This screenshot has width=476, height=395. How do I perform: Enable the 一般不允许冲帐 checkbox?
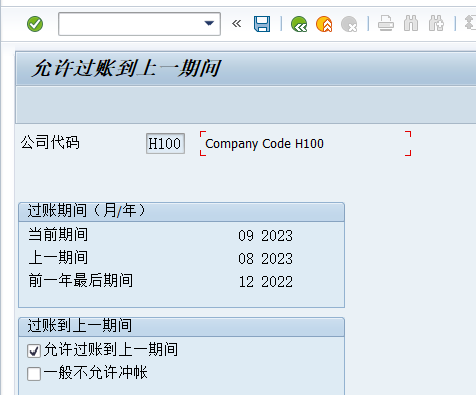coord(34,374)
